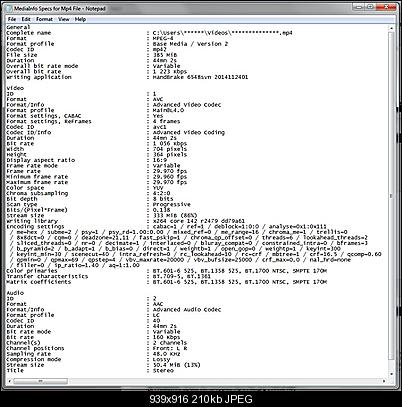This screenshot has height=407, width=402.
Task: Click the vertical scrollbar up arrow
Action: point(392,28)
